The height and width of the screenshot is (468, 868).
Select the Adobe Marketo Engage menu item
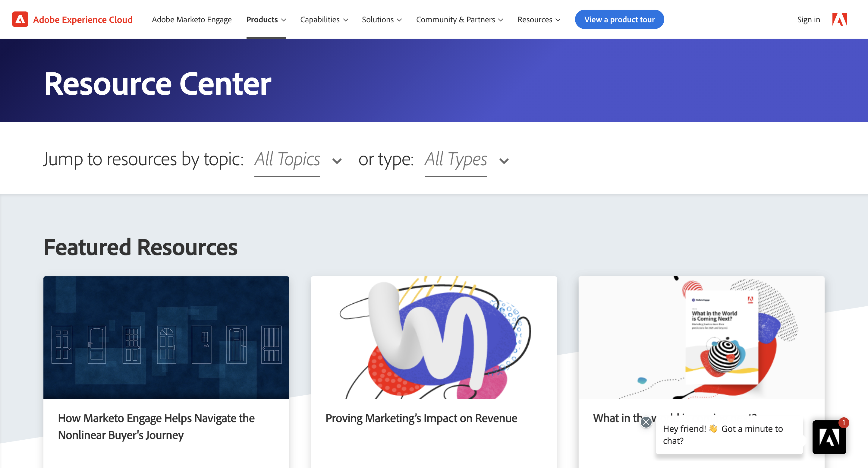coord(192,19)
